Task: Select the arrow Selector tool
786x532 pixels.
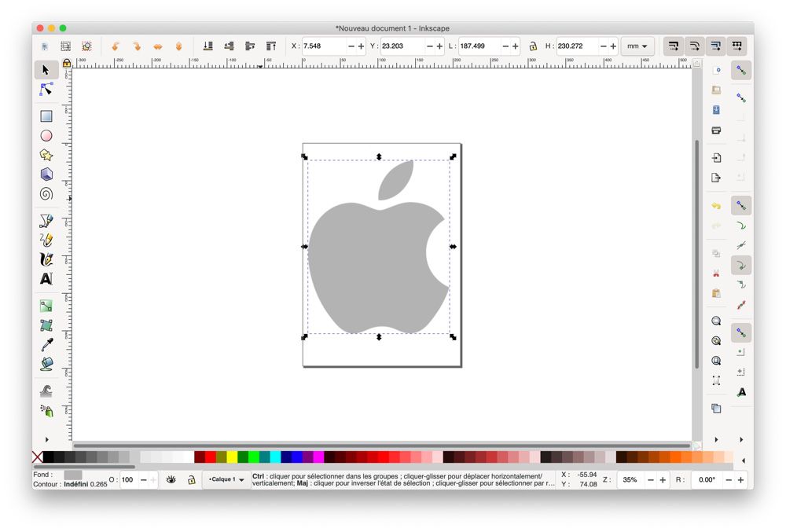Action: click(46, 70)
